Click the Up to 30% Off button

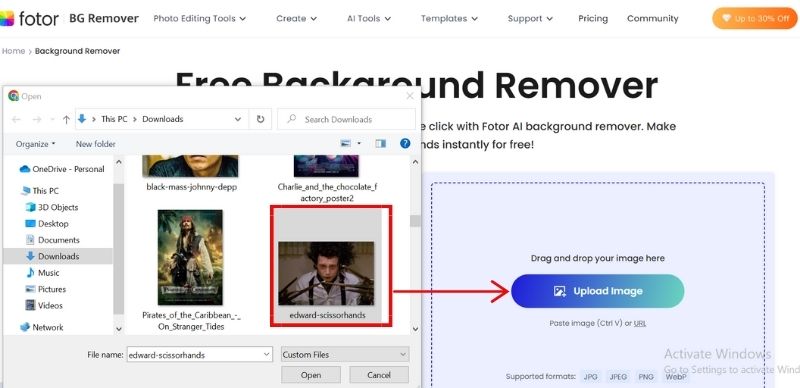755,18
